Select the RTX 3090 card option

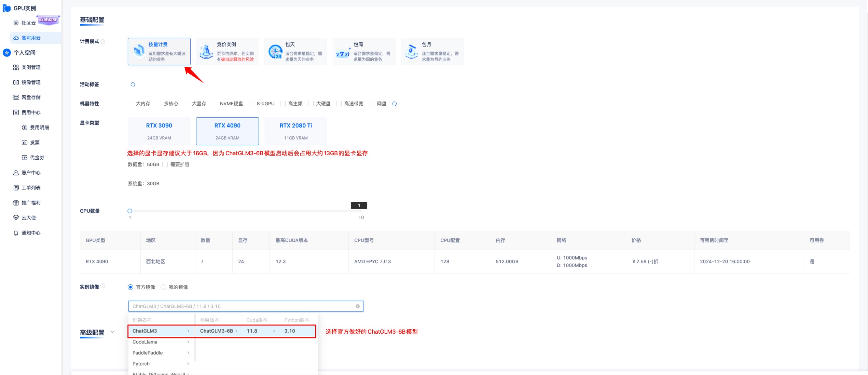159,131
